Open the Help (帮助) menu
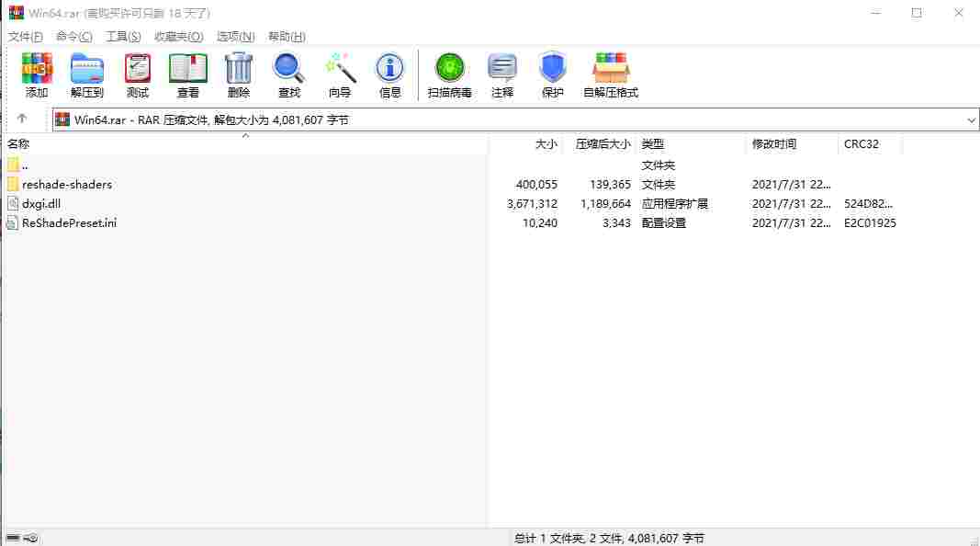This screenshot has height=546, width=980. 287,36
